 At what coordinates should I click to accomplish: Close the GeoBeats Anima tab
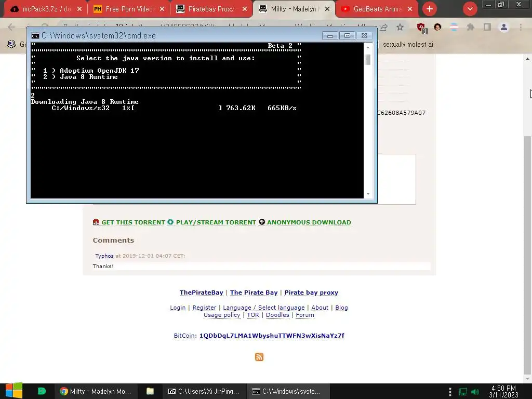point(410,9)
